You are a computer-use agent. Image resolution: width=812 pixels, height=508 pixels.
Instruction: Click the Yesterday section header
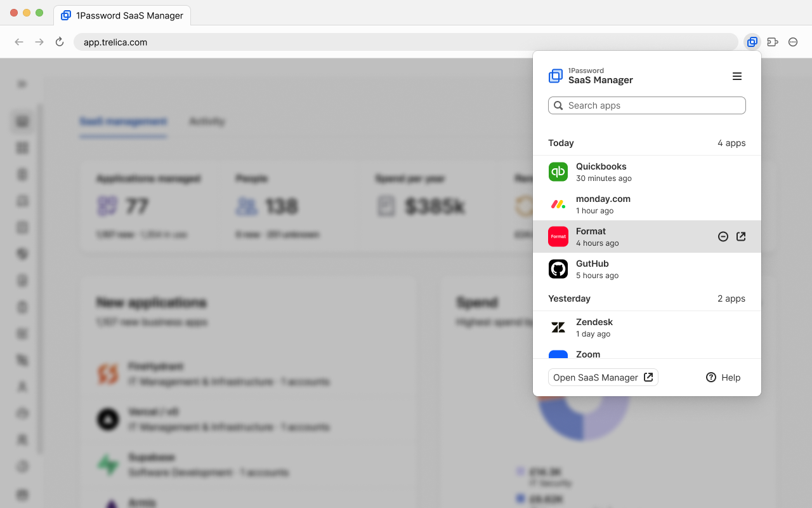pos(569,298)
